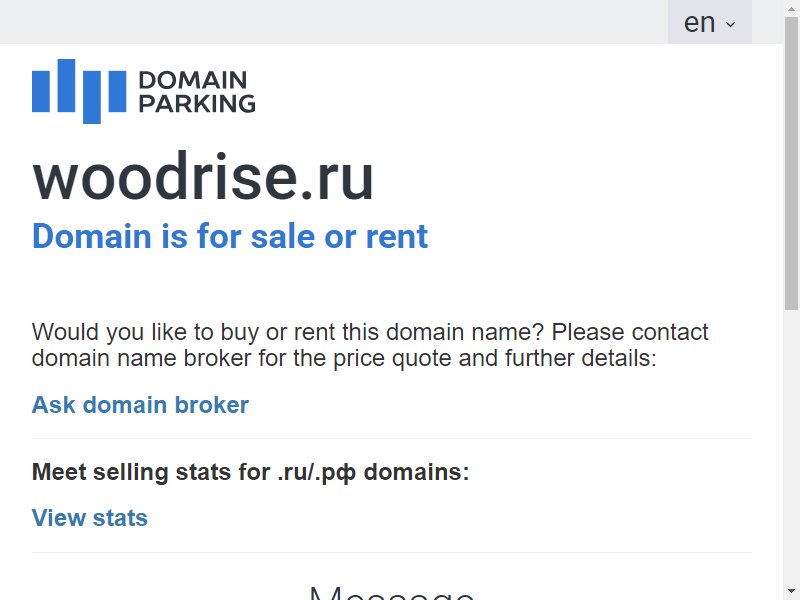Click the divider line below Ask domain broker
The width and height of the screenshot is (800, 600).
392,438
